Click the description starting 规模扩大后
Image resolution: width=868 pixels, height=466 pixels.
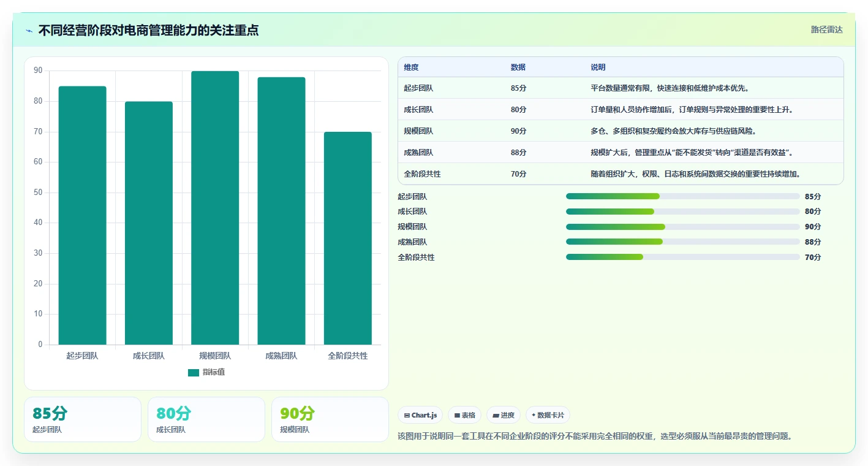pos(692,153)
